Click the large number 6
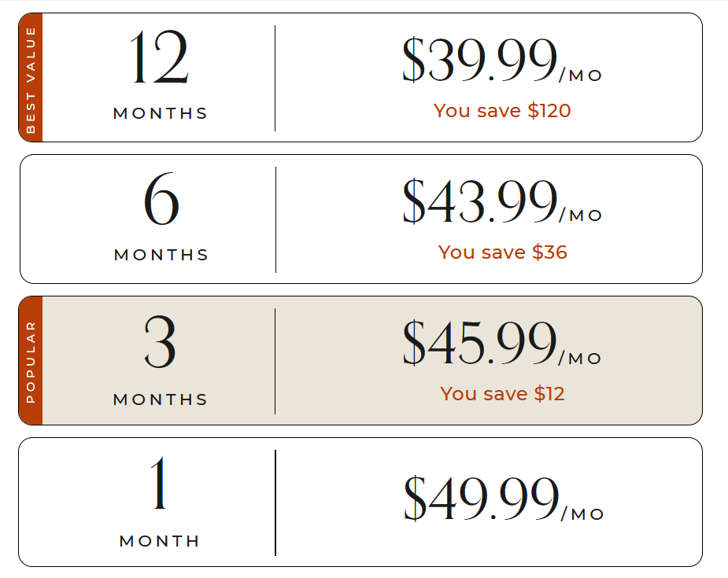The height and width of the screenshot is (578, 728). pyautogui.click(x=161, y=201)
